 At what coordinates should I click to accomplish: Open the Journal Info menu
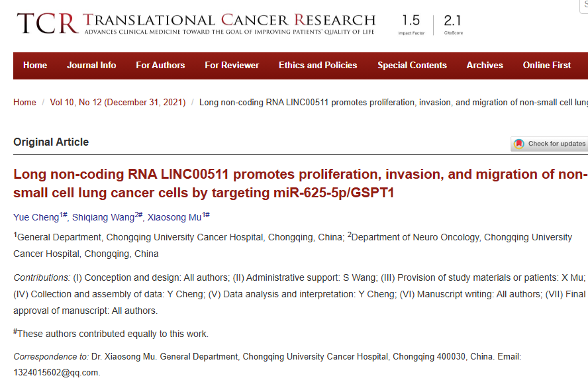pyautogui.click(x=91, y=66)
